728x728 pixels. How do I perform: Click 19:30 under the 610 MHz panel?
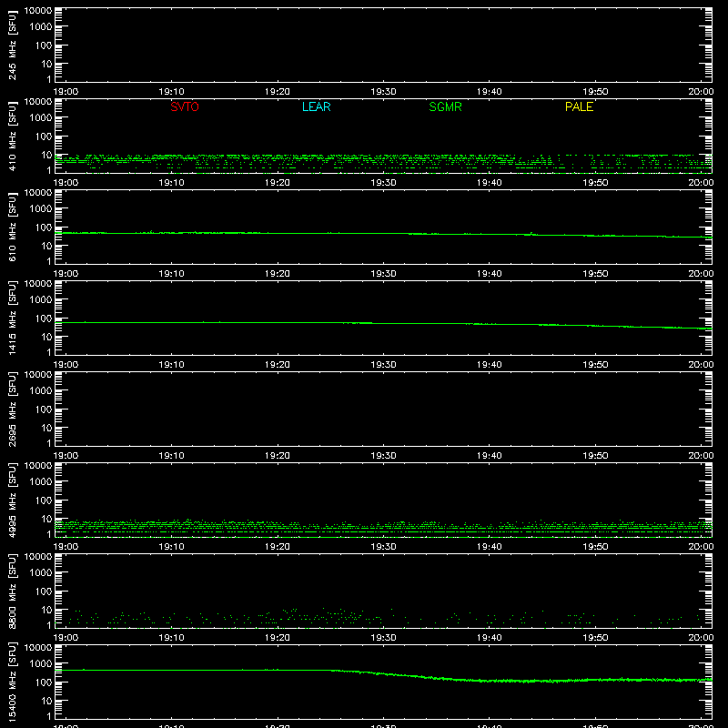pos(383,274)
